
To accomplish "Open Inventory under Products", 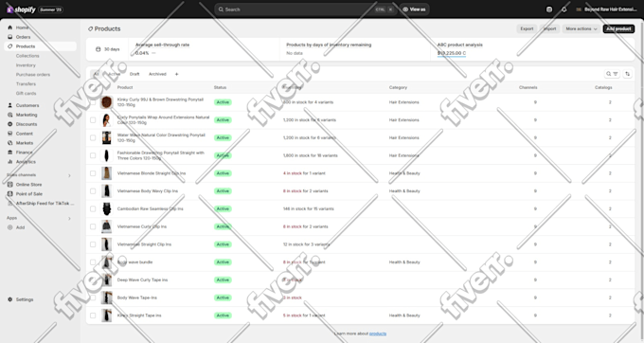I will click(x=26, y=65).
